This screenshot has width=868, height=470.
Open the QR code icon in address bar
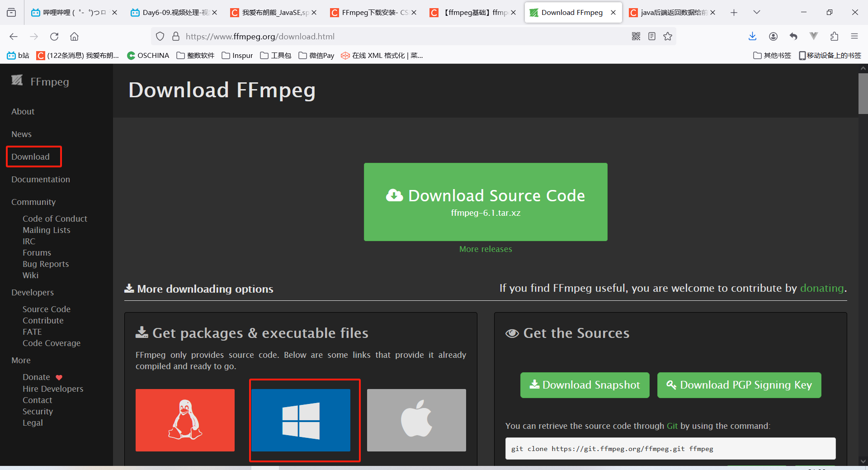tap(636, 37)
